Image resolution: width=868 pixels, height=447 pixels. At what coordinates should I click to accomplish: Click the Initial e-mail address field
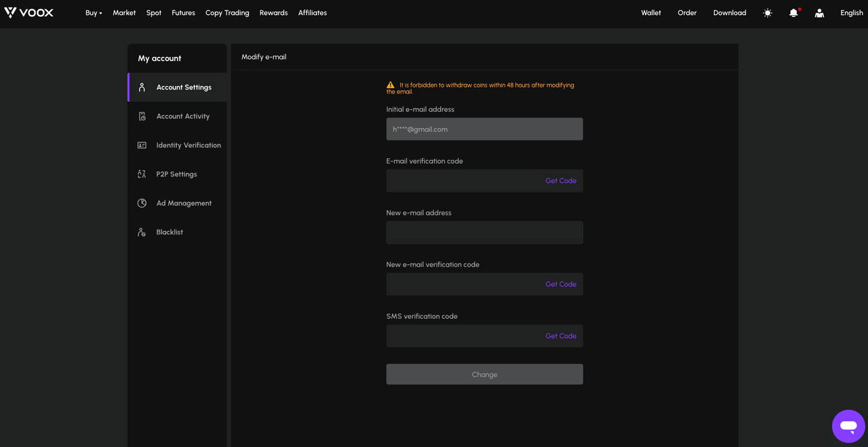(484, 129)
